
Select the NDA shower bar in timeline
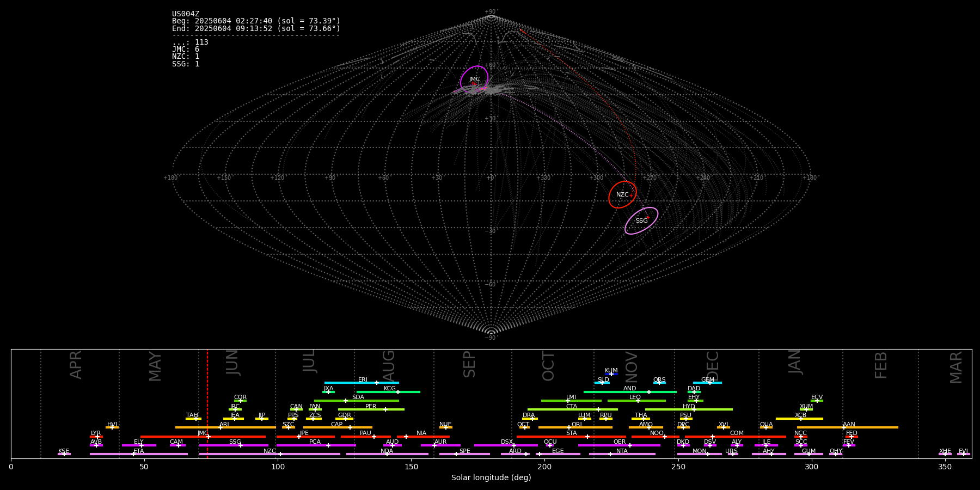pyautogui.click(x=387, y=454)
